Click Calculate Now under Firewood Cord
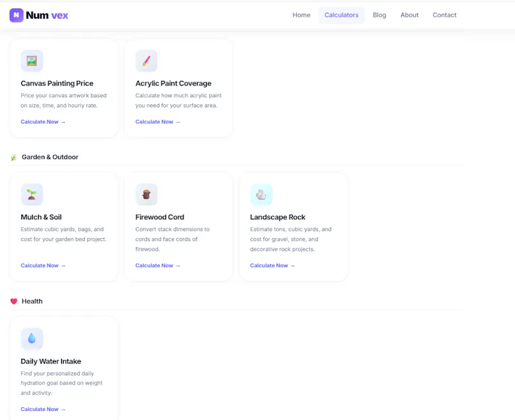 158,266
